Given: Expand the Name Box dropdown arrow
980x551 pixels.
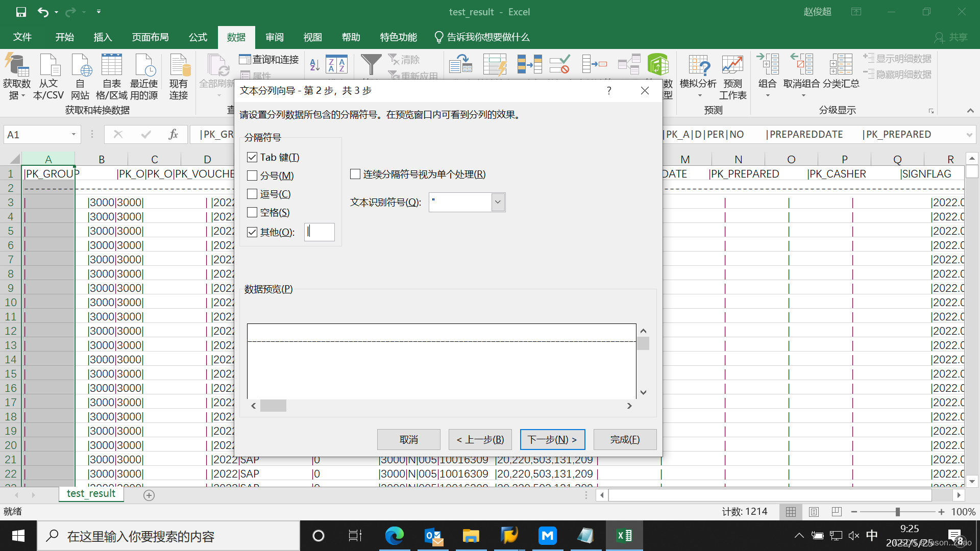Looking at the screenshot, I should click(73, 134).
